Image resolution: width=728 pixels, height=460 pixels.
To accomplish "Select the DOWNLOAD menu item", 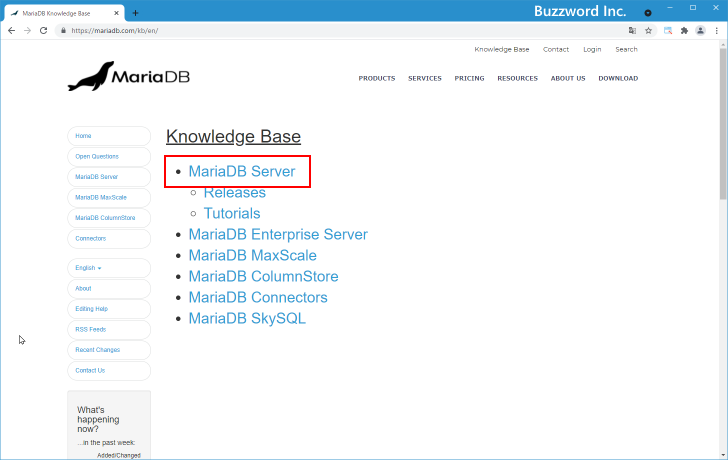I will pos(618,78).
